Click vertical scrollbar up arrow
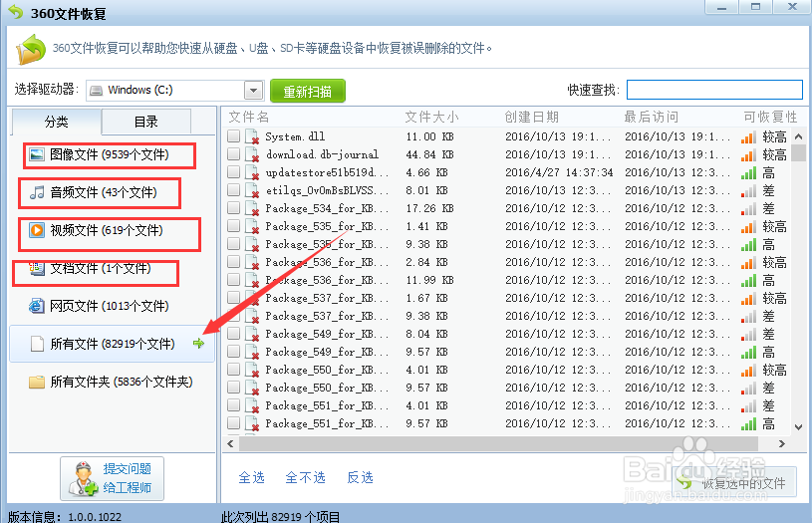The height and width of the screenshot is (523, 812). tap(798, 137)
